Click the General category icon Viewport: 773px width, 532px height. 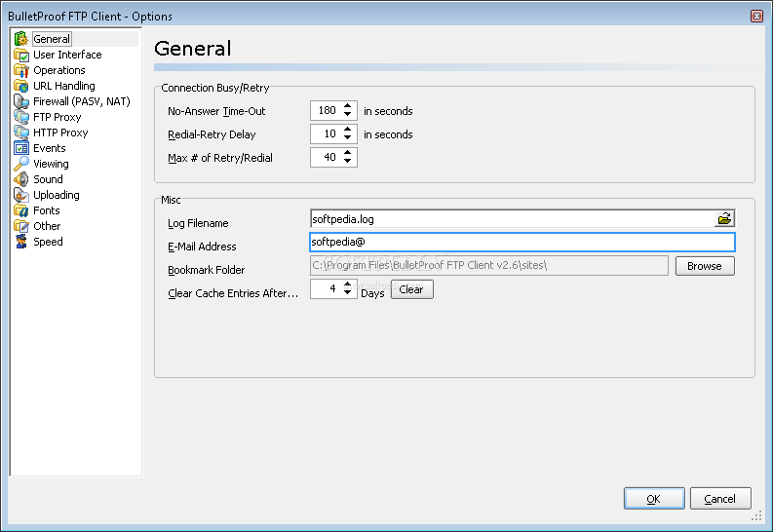coord(21,39)
